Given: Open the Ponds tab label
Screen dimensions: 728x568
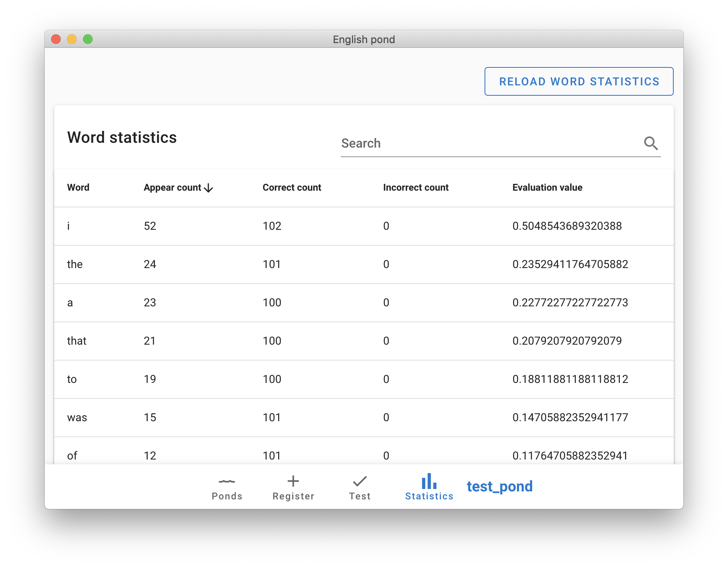Looking at the screenshot, I should [x=227, y=496].
